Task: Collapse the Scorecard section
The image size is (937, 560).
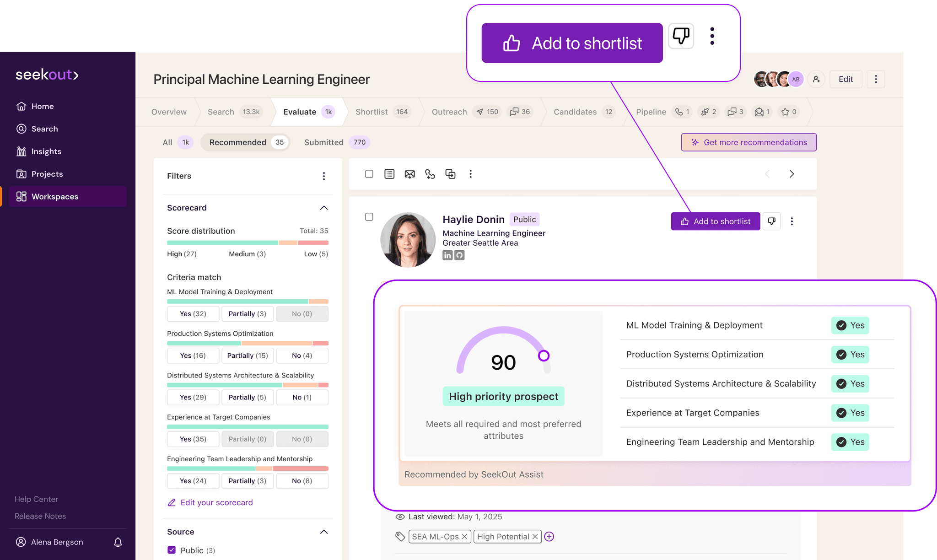Action: pyautogui.click(x=323, y=208)
